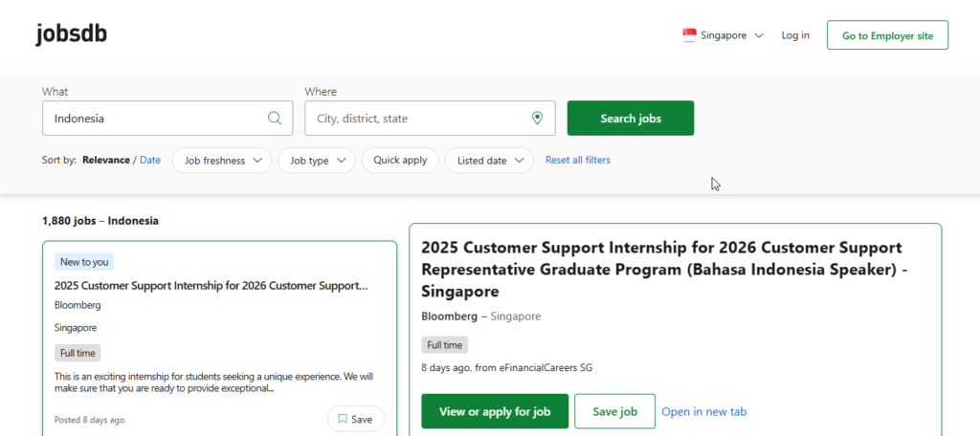Screen dimensions: 980x436
Task: Click the New to you badge
Action: click(x=84, y=262)
